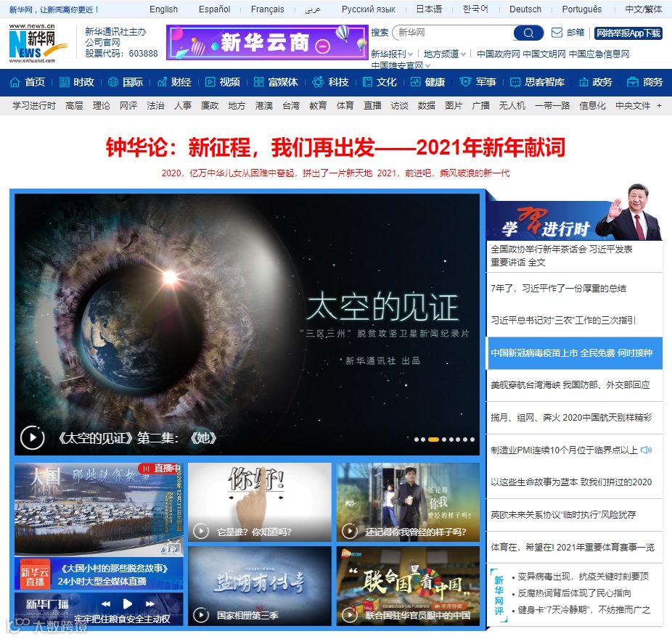Select the last carousel dot
Image resolution: width=672 pixels, height=639 pixels.
pyautogui.click(x=472, y=440)
